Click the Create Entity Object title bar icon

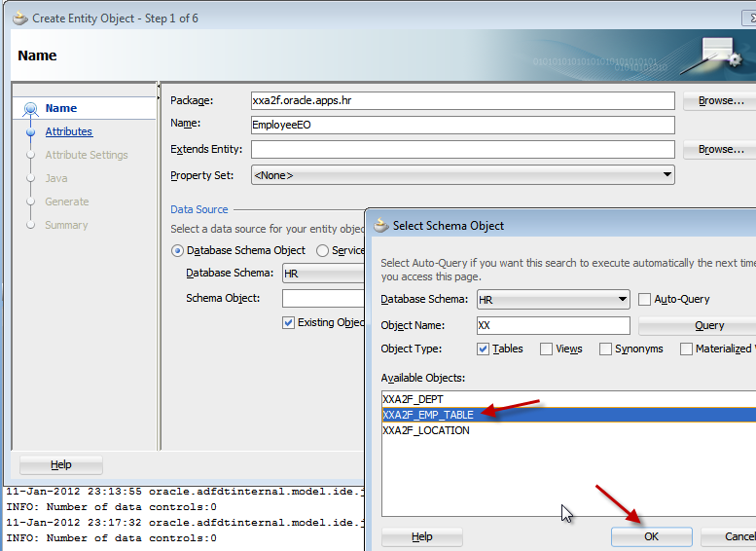tap(20, 18)
